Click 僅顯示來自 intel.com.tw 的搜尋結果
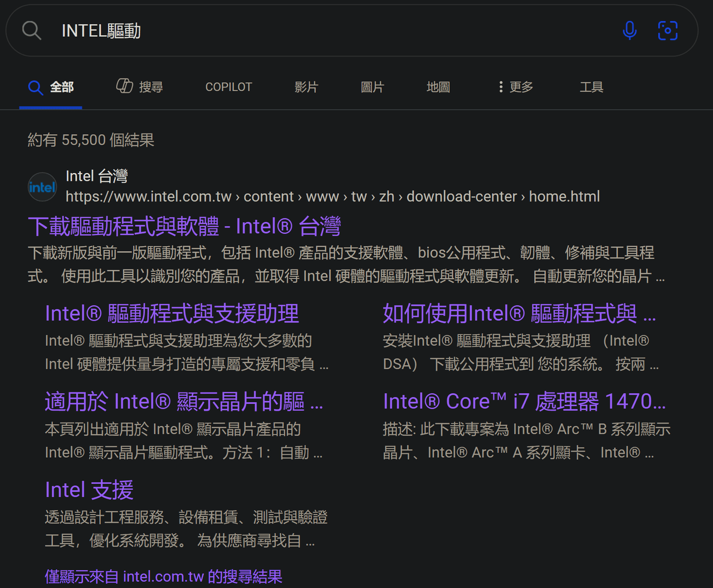 click(x=164, y=576)
